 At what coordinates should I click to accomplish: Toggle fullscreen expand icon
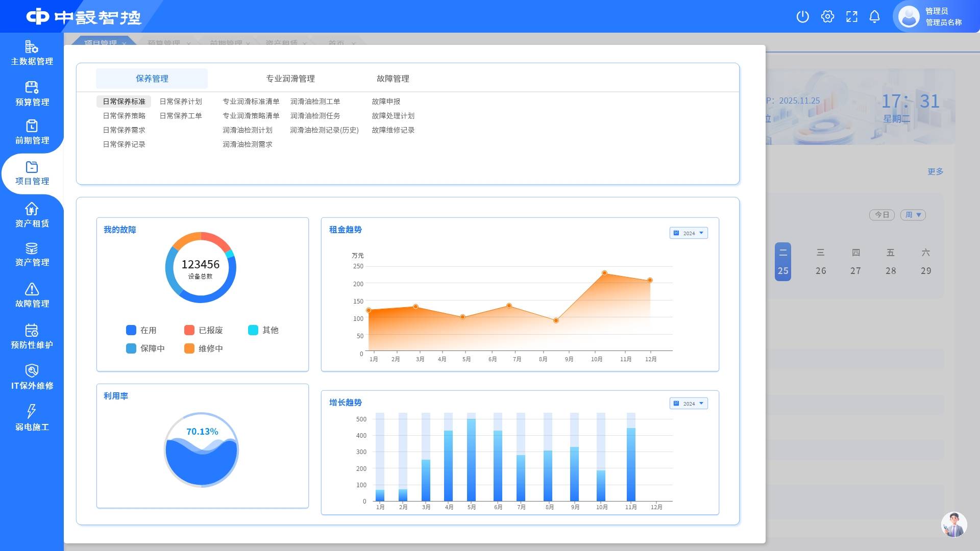[851, 17]
